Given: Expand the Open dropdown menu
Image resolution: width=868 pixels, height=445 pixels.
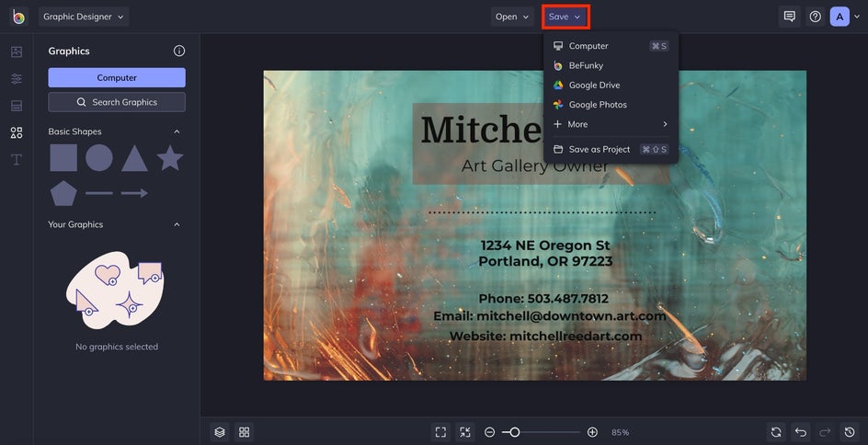Looking at the screenshot, I should [x=513, y=17].
